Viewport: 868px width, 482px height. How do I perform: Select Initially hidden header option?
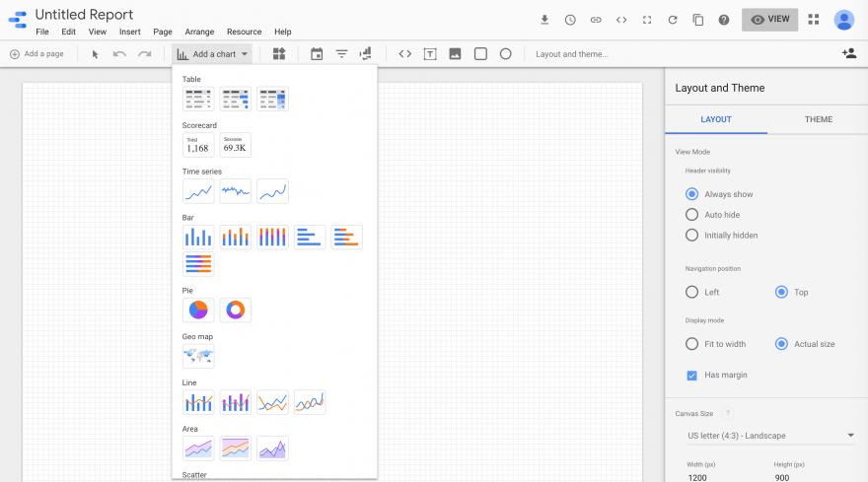pos(692,236)
